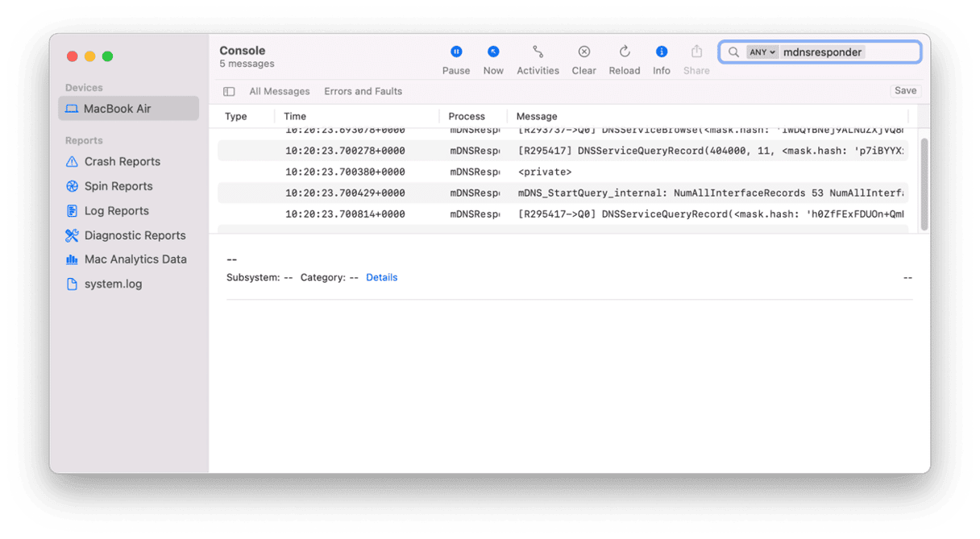Sort by the Time column header
Screen dimensions: 980x539
(295, 117)
